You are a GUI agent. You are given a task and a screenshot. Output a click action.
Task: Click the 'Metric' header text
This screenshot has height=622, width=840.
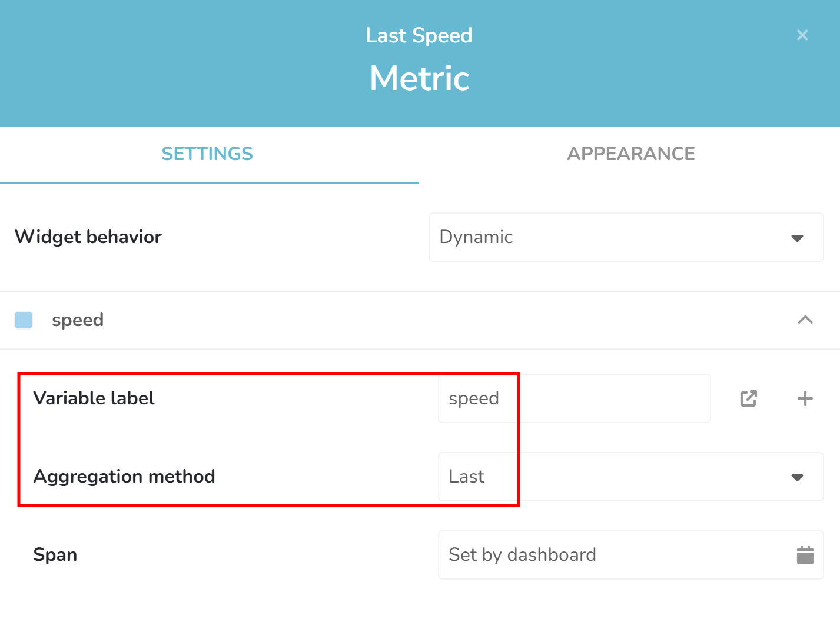pos(419,78)
